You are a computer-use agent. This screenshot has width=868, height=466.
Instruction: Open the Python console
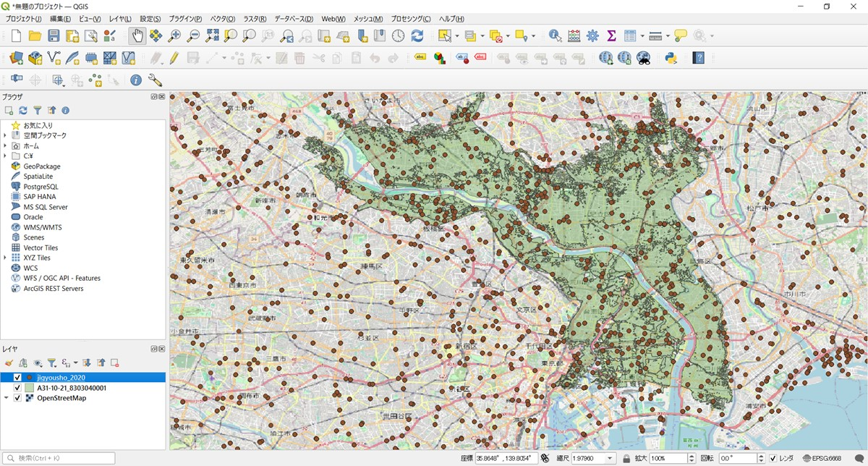pos(671,58)
